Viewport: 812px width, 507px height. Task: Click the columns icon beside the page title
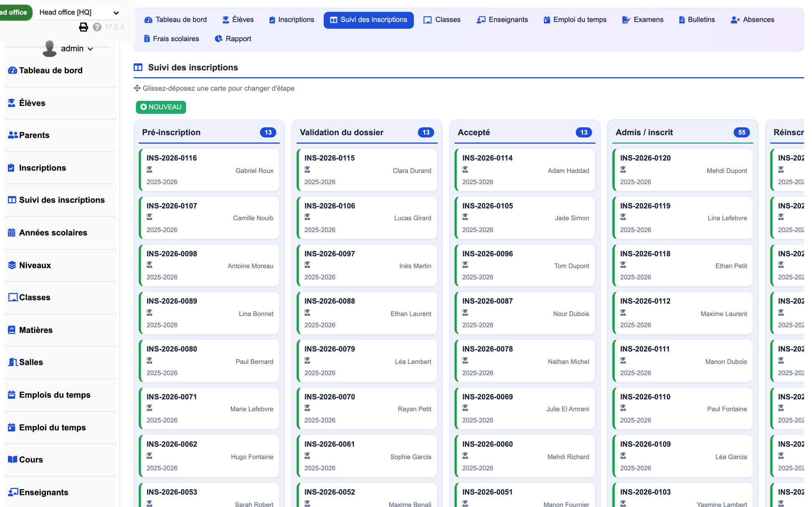pyautogui.click(x=138, y=68)
